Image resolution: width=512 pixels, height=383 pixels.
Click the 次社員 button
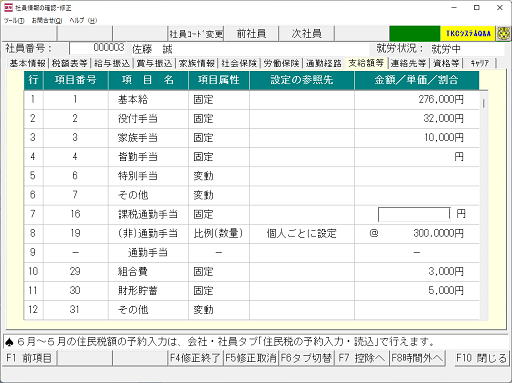307,34
